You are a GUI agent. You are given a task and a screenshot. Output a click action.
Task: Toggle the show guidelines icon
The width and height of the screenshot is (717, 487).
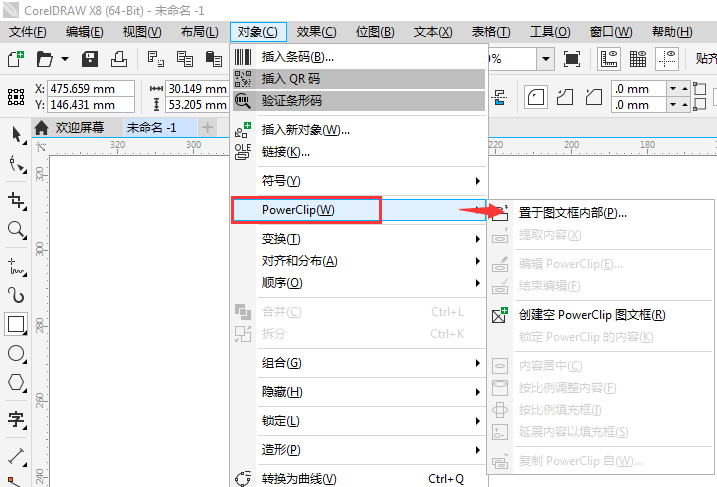click(667, 59)
